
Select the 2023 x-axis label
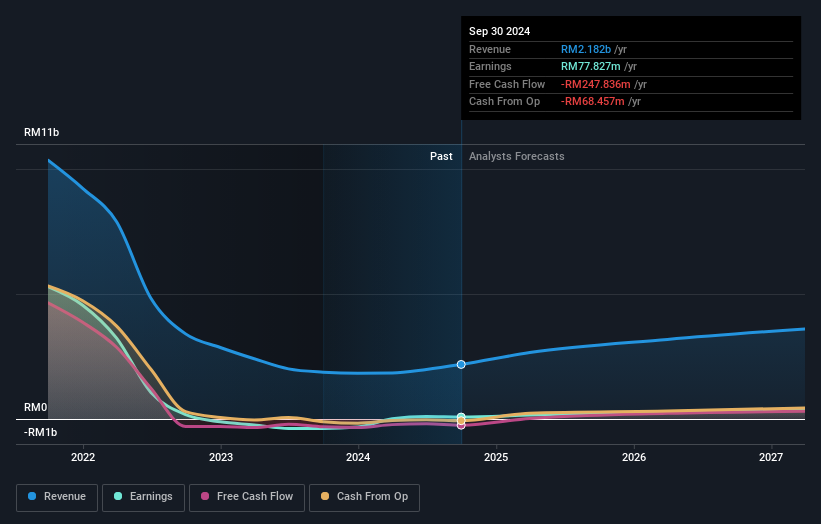click(221, 457)
